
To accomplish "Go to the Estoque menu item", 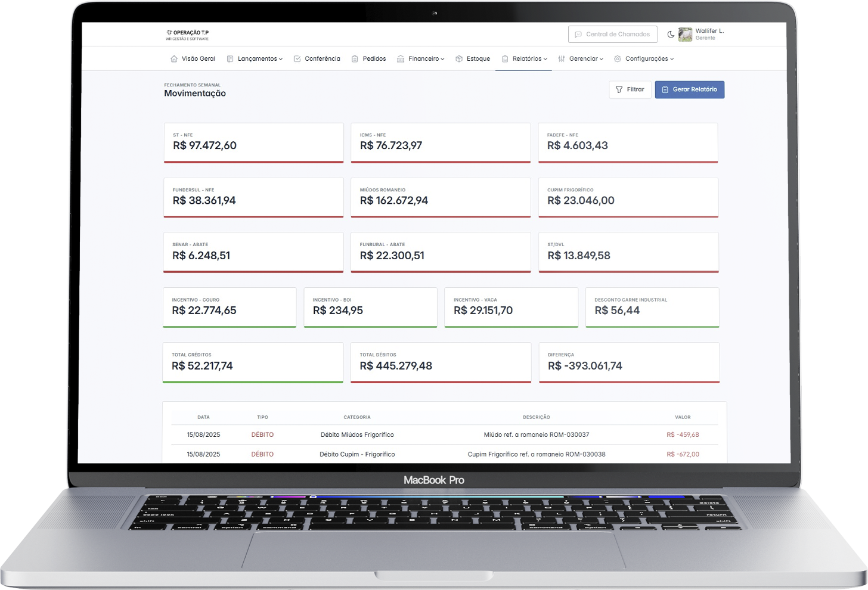I will click(478, 59).
